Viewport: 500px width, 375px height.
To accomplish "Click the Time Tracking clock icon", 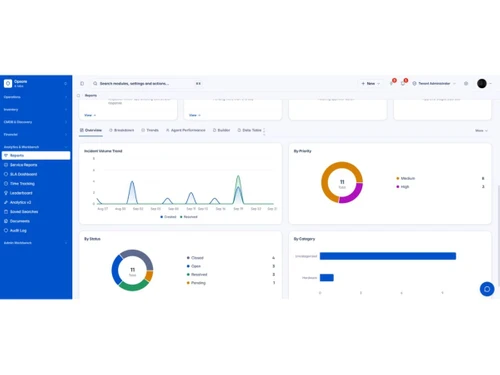I will point(6,184).
